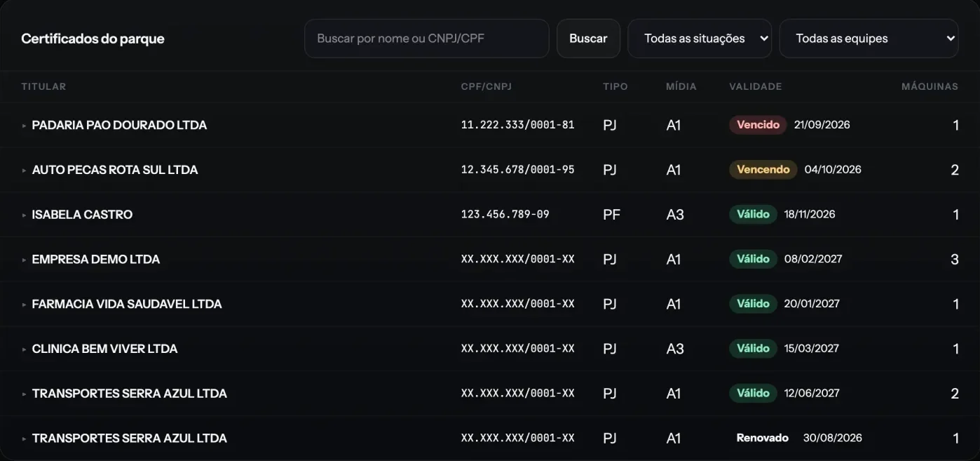Select the Válido badge dated 18/11/2026

click(753, 214)
